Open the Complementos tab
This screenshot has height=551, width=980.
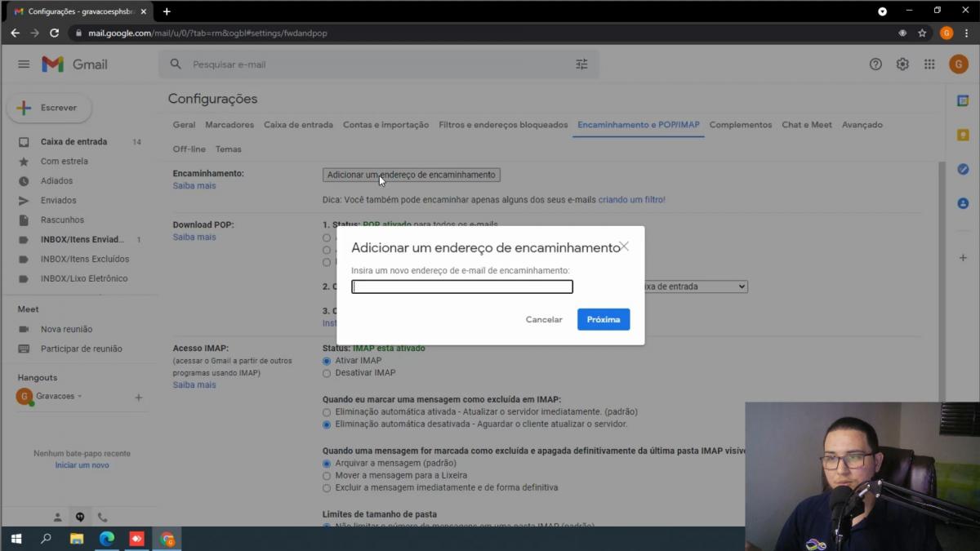pos(741,125)
